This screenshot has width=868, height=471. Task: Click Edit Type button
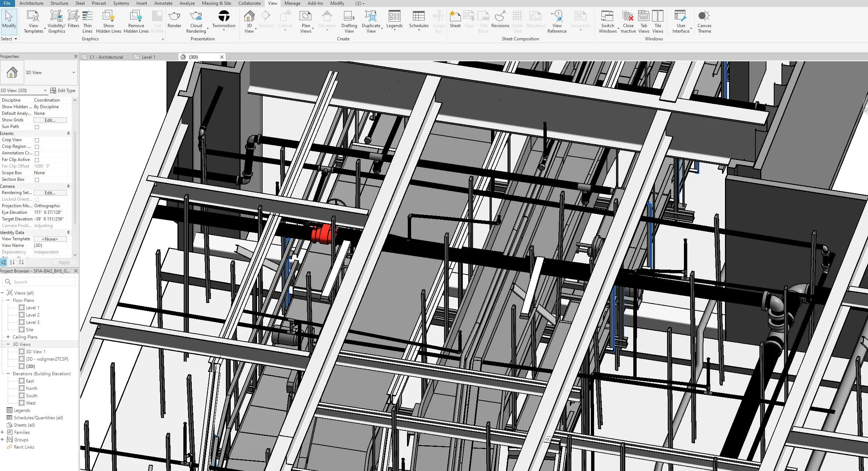click(63, 91)
